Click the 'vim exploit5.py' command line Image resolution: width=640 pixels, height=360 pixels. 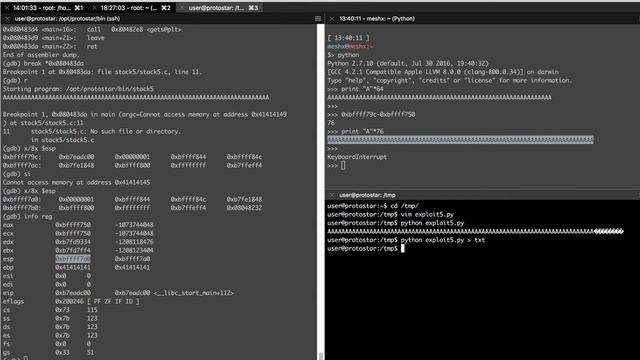click(391, 215)
